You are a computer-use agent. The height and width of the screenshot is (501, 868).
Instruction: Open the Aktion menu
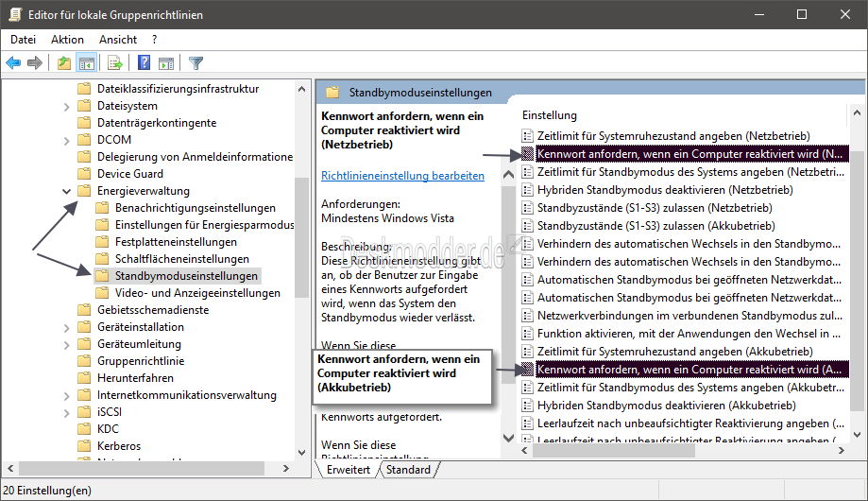point(67,40)
